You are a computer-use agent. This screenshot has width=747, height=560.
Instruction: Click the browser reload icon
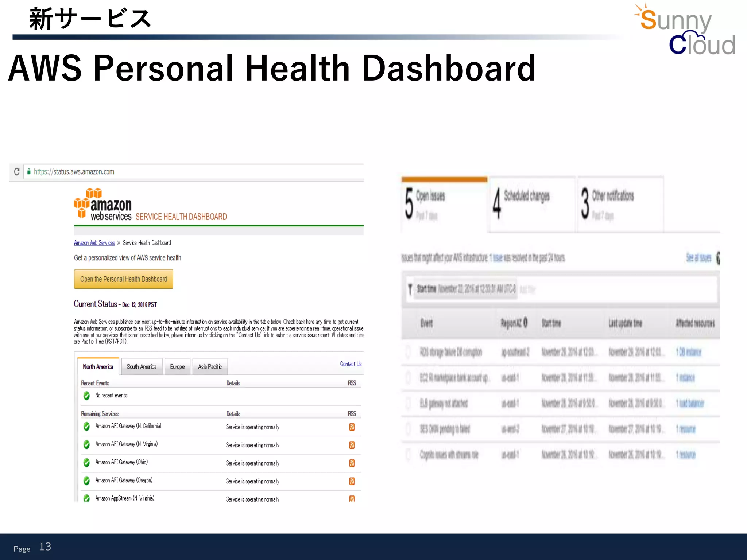(17, 172)
